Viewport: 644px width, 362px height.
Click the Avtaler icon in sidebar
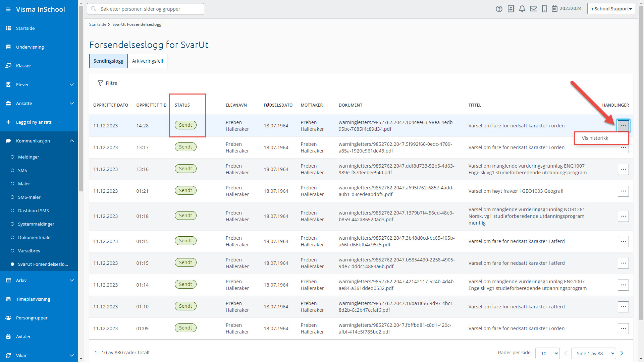8,337
